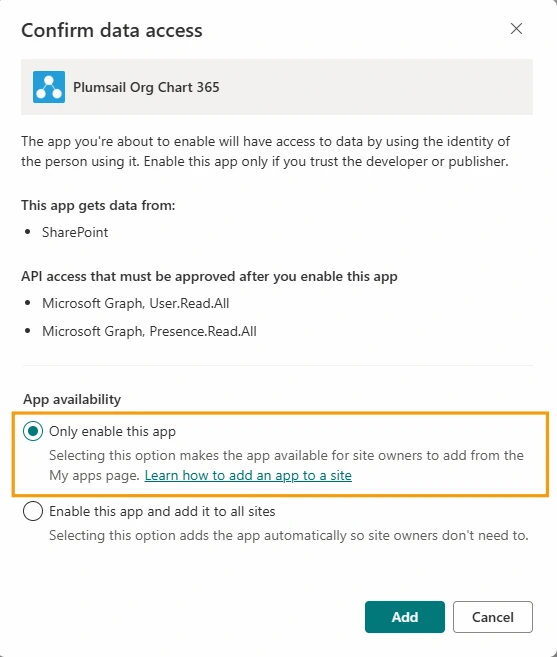Click the Plumsail Org Chart 365 app name
This screenshot has width=557, height=657.
[146, 87]
